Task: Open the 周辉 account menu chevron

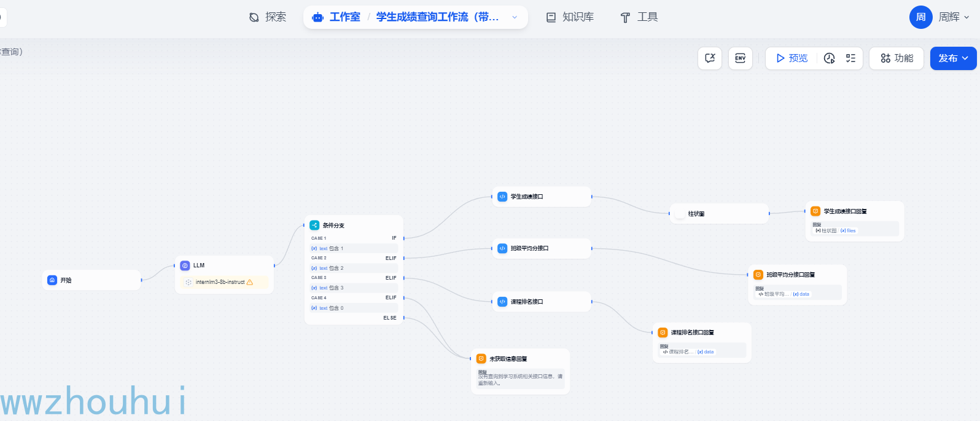Action: click(966, 17)
